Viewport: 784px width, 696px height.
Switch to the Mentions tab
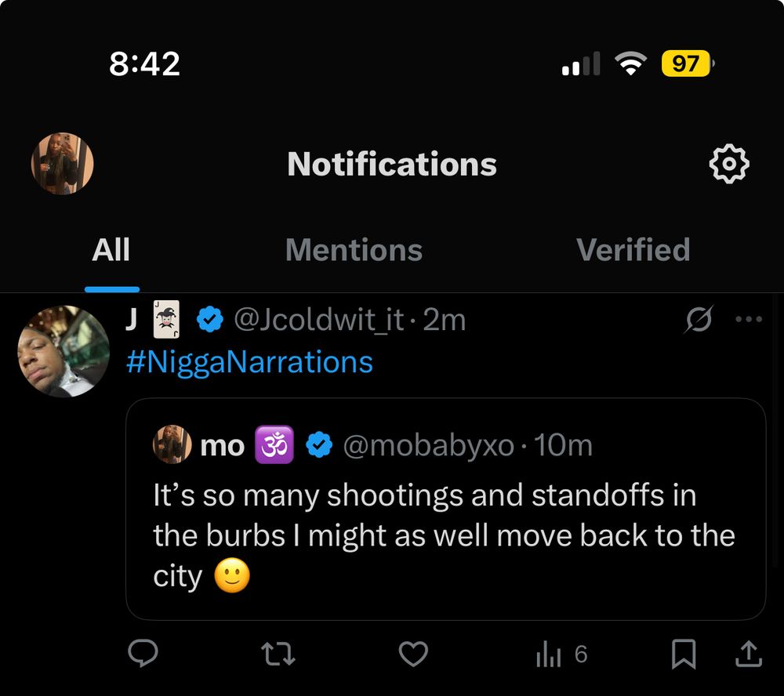tap(354, 249)
